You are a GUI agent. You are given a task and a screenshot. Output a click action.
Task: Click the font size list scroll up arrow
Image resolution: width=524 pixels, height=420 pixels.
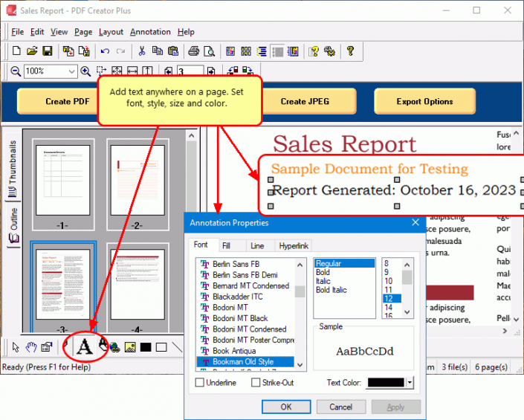pyautogui.click(x=407, y=265)
